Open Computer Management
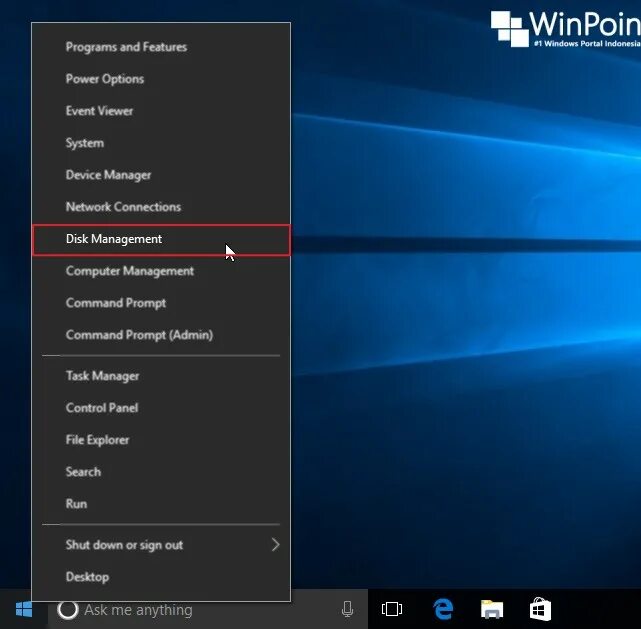 (161, 271)
